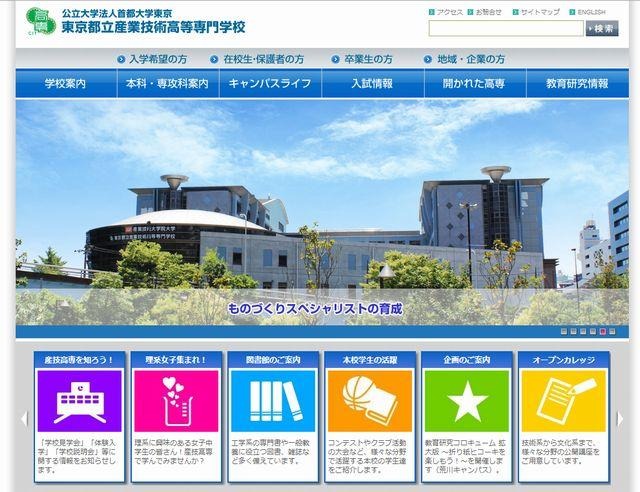Image resolution: width=640 pixels, height=492 pixels.
Task: Click the bullet icon beside 卒業生の方
Action: [x=336, y=60]
